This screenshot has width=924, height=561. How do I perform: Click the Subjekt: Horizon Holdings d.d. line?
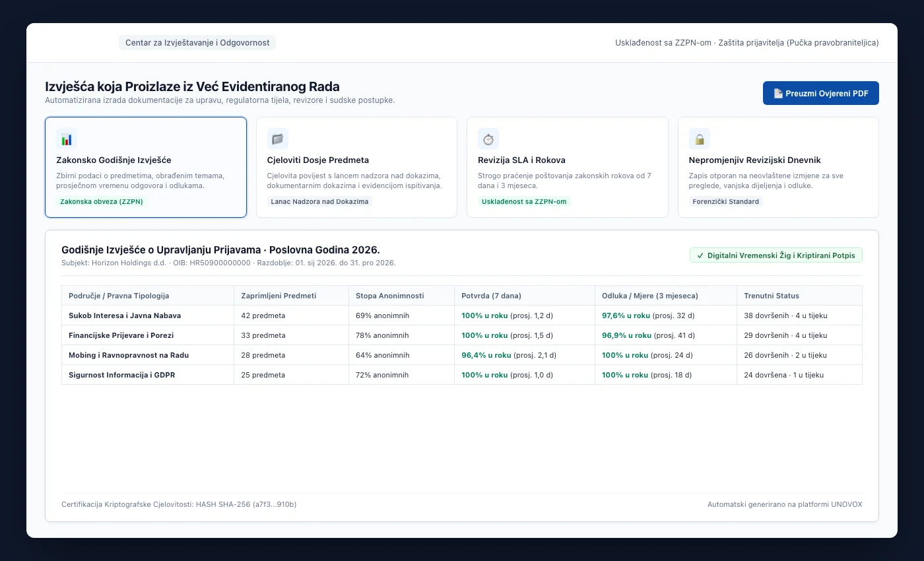(228, 263)
